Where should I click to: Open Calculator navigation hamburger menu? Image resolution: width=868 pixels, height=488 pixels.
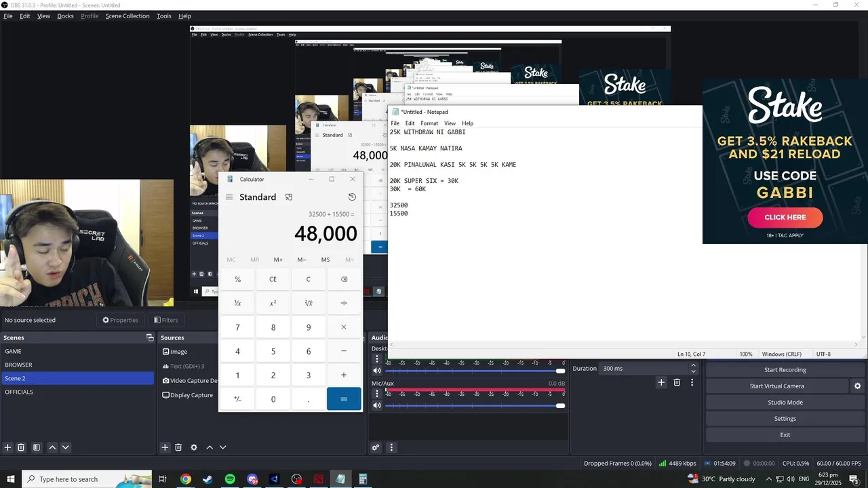[x=229, y=197]
